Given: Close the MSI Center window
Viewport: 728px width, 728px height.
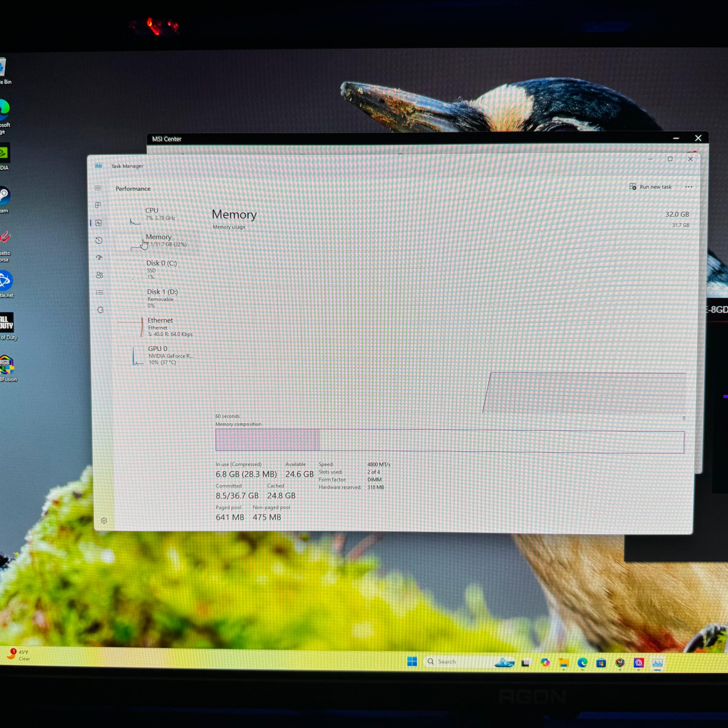Looking at the screenshot, I should [698, 138].
